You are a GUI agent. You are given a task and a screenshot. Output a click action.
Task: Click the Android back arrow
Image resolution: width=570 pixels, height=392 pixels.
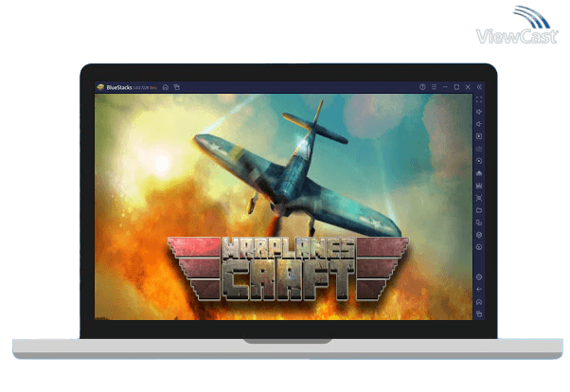[479, 290]
